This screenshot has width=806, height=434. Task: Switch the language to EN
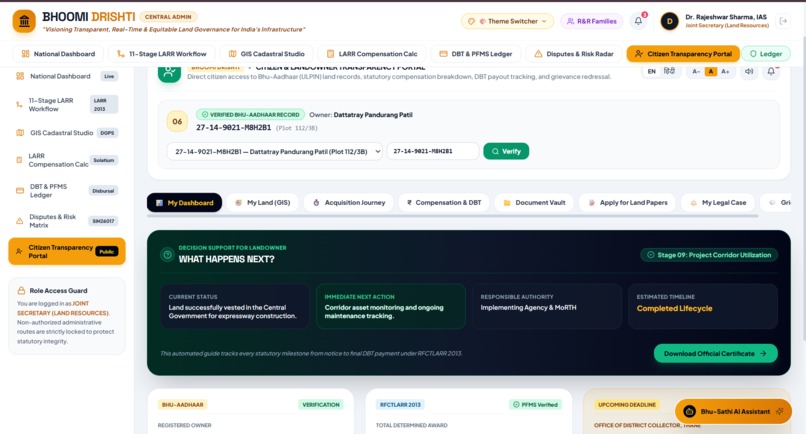[651, 71]
